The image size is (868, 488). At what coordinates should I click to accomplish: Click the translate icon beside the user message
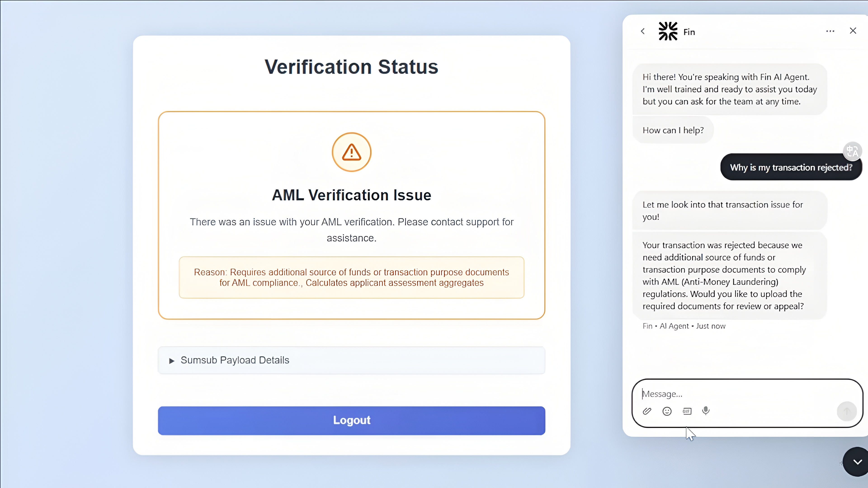point(852,151)
